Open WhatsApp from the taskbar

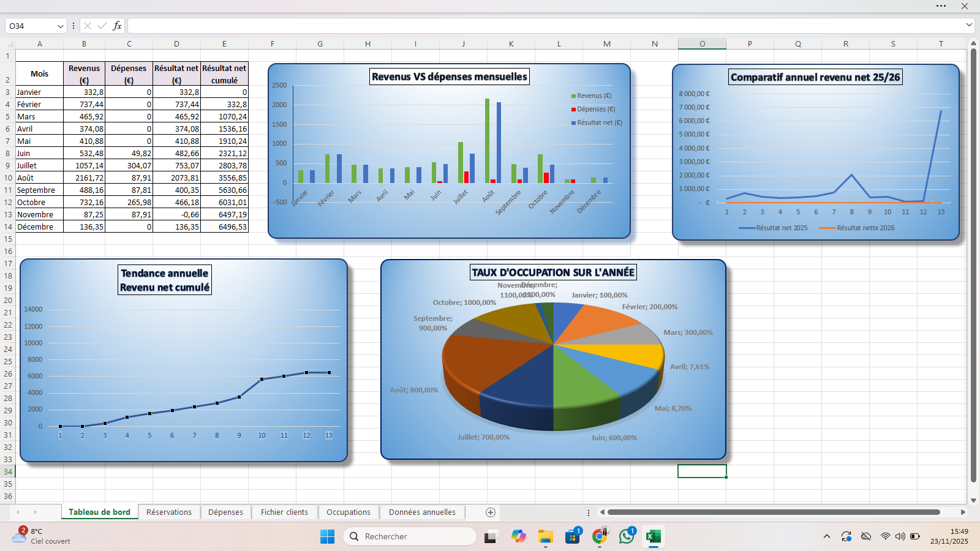(x=627, y=537)
